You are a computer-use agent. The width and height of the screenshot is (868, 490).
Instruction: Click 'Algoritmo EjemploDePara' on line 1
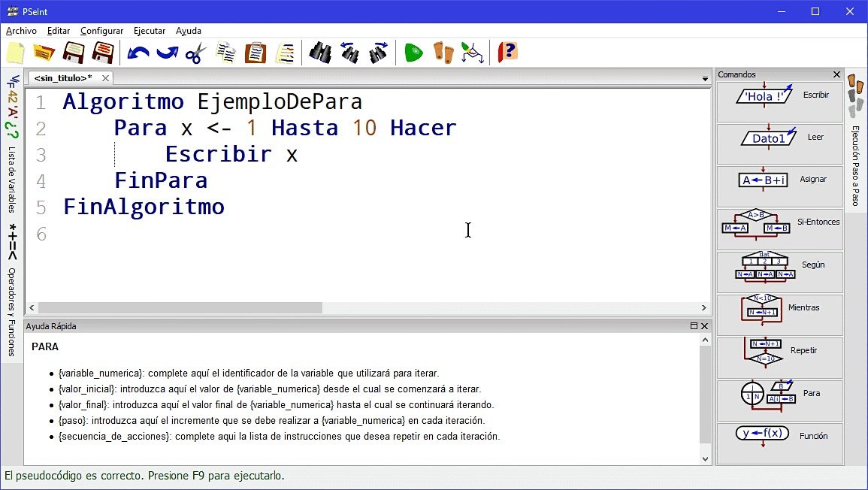[212, 102]
